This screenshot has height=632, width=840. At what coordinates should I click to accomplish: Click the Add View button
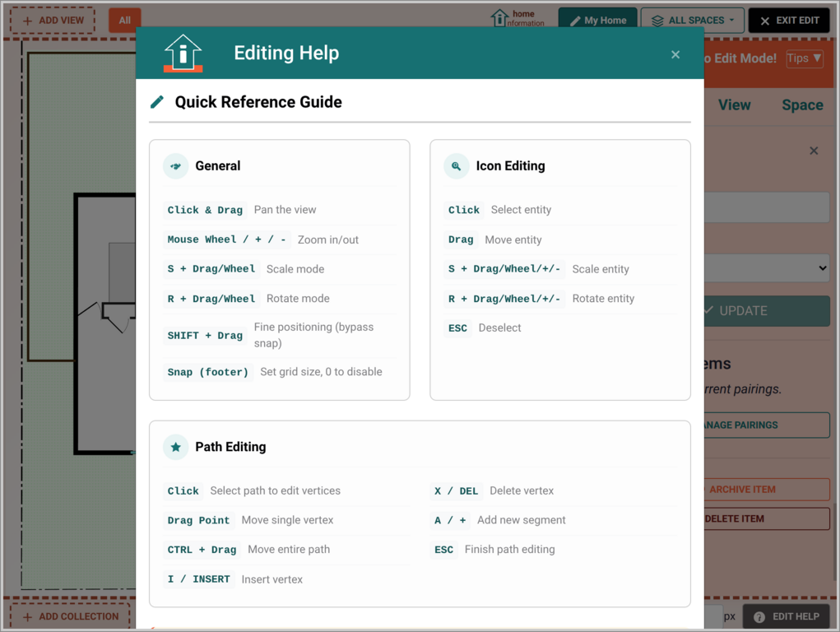pos(53,21)
